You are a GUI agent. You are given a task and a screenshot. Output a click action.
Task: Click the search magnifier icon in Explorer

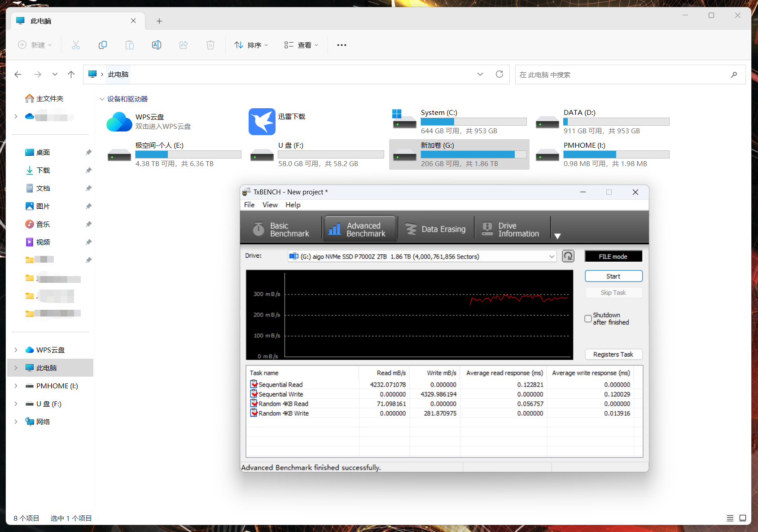[x=734, y=75]
